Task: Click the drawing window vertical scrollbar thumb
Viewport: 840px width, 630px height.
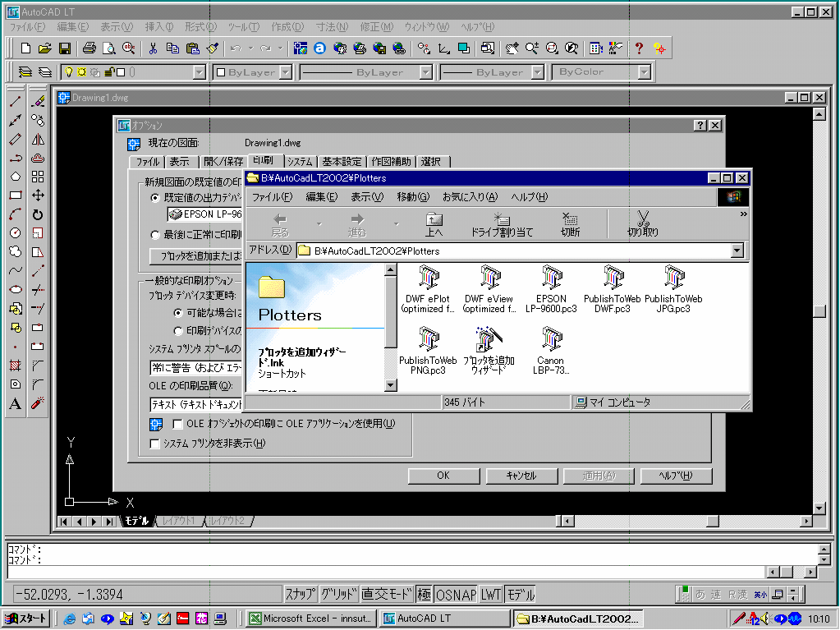Action: tap(819, 311)
